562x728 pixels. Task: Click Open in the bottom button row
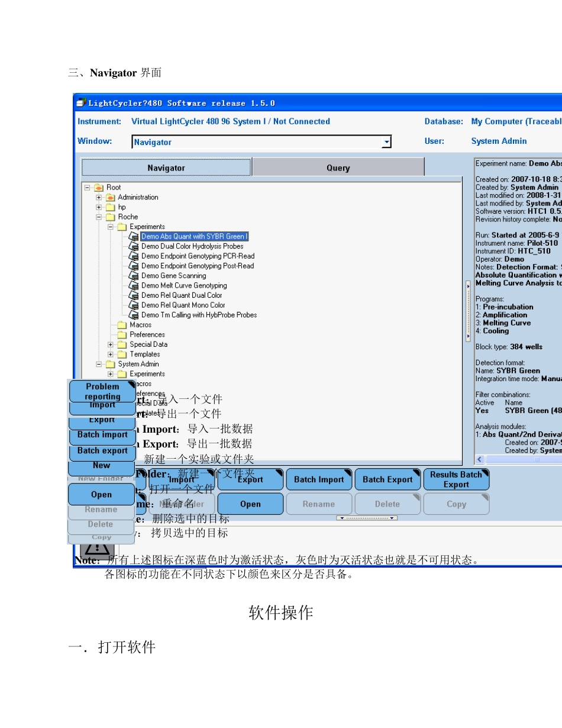click(x=250, y=504)
